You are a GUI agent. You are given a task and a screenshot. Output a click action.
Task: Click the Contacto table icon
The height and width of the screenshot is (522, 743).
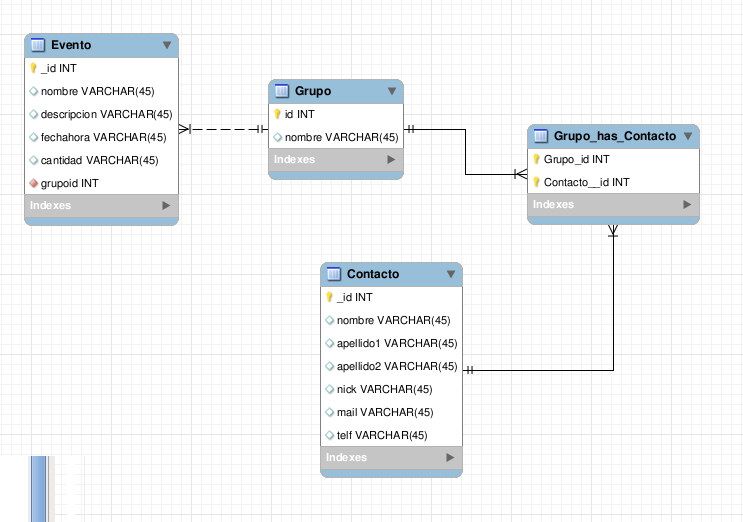click(334, 274)
